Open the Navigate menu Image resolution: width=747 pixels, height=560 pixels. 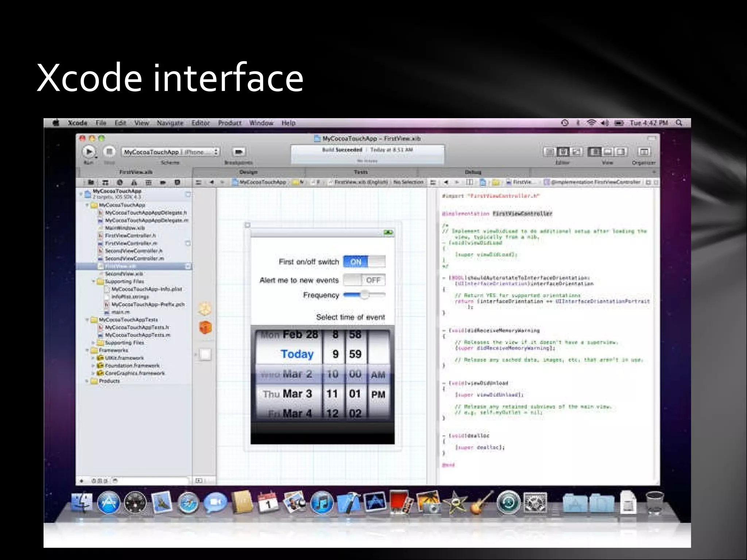(170, 123)
